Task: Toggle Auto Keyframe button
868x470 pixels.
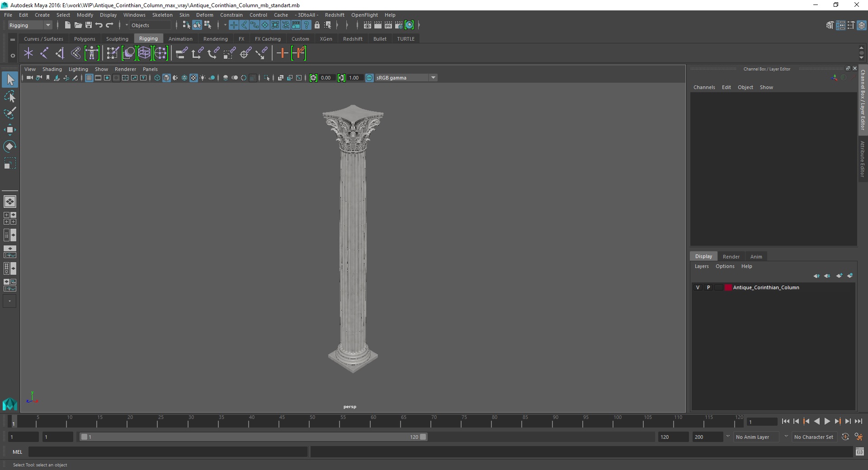Action: point(845,437)
